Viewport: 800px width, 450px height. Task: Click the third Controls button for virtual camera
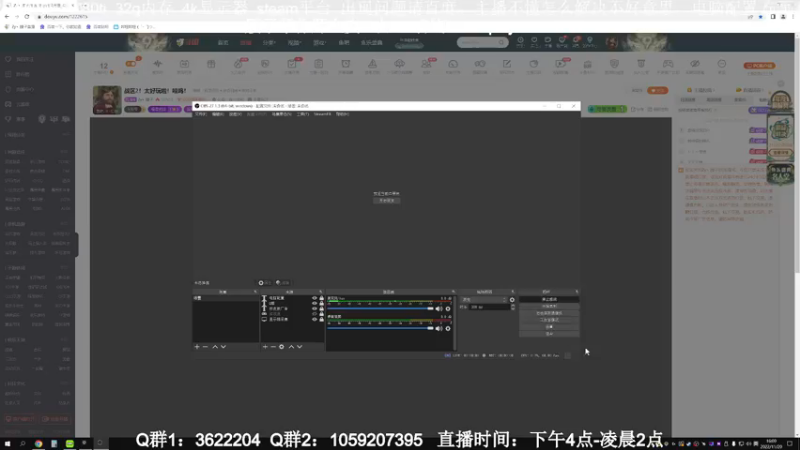pyautogui.click(x=549, y=313)
